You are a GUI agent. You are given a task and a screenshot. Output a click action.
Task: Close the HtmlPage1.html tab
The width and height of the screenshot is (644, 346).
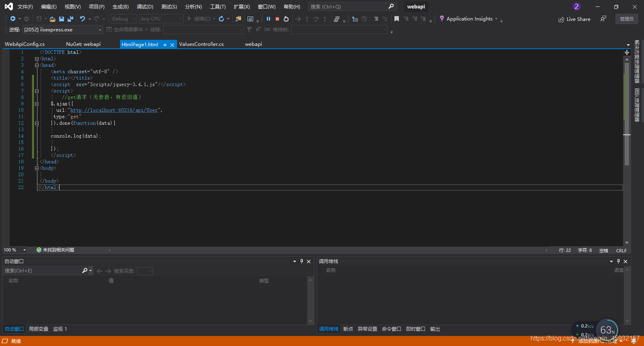point(172,45)
